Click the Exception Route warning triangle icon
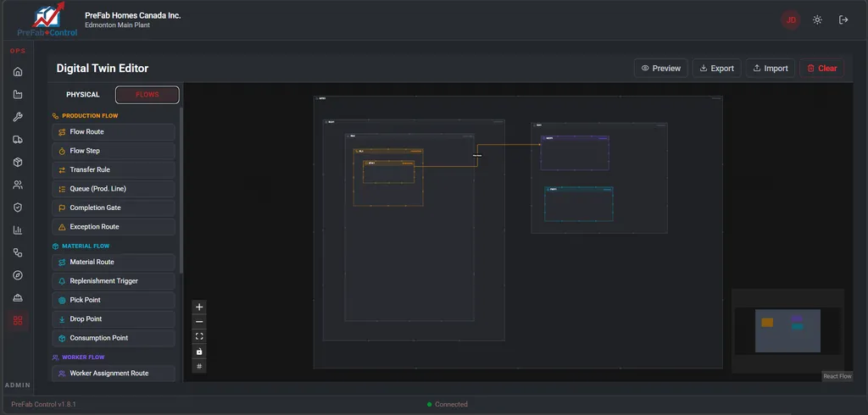The width and height of the screenshot is (868, 415). pos(62,227)
